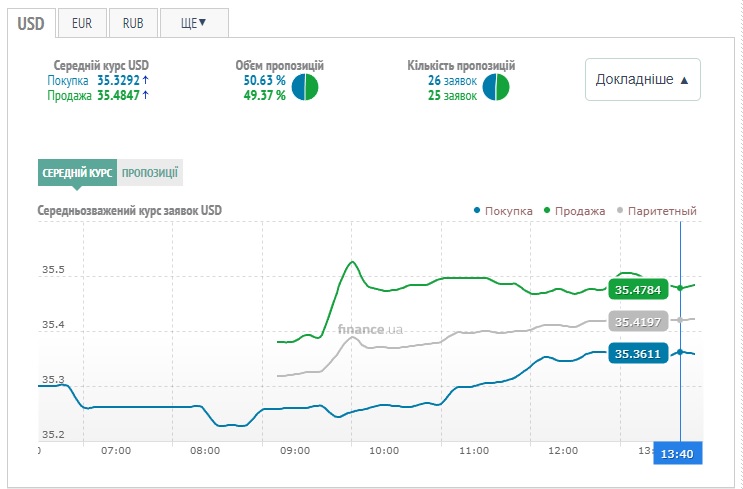Click the green 35.4784 value label
This screenshot has width=743, height=489.
pyautogui.click(x=637, y=290)
